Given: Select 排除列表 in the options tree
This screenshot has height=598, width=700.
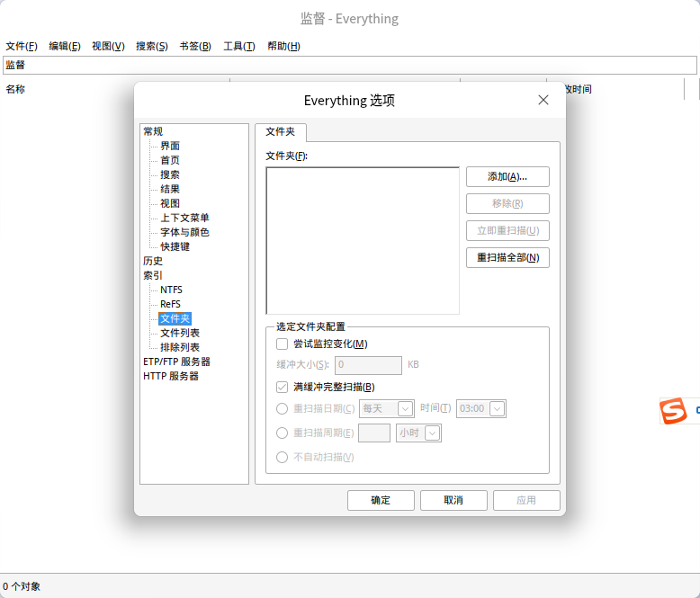Looking at the screenshot, I should click(180, 347).
